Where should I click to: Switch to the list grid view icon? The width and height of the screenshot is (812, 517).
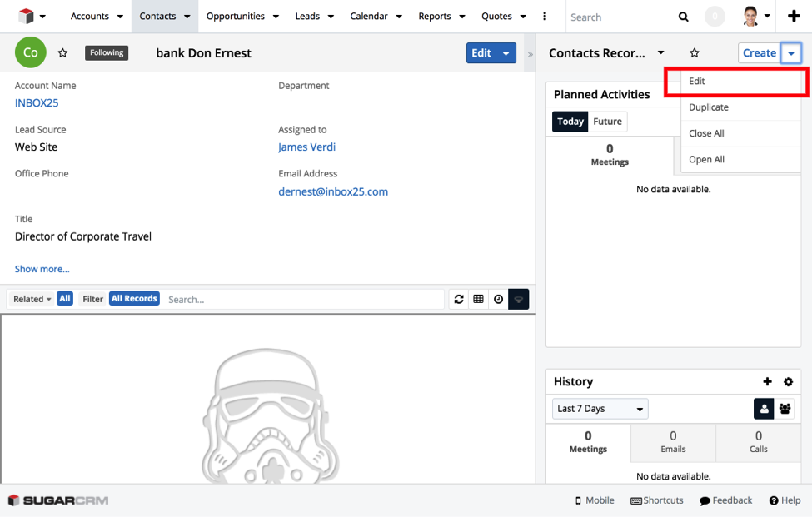(479, 299)
